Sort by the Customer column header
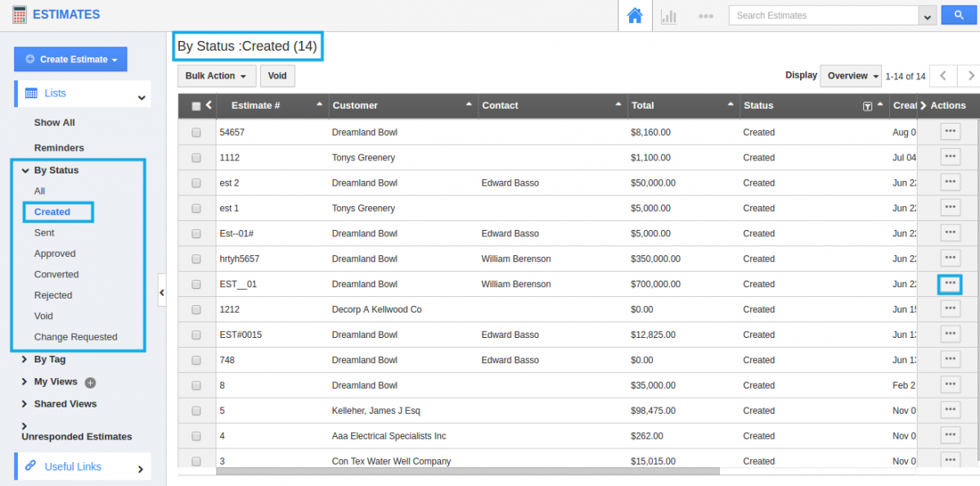Image resolution: width=980 pixels, height=486 pixels. [x=355, y=106]
